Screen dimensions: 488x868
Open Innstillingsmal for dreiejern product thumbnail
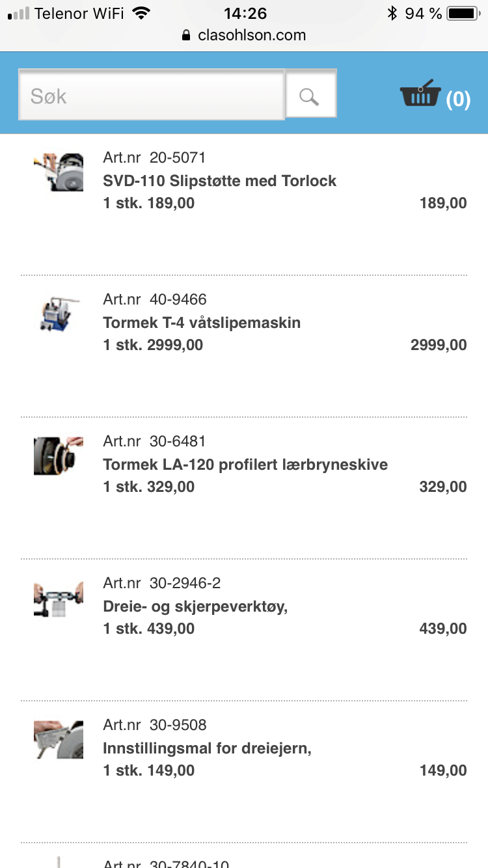[59, 739]
